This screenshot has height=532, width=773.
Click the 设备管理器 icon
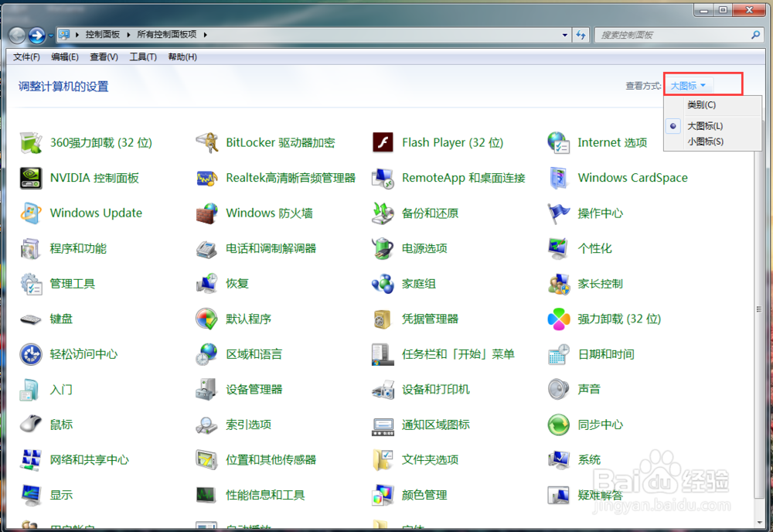click(x=206, y=390)
